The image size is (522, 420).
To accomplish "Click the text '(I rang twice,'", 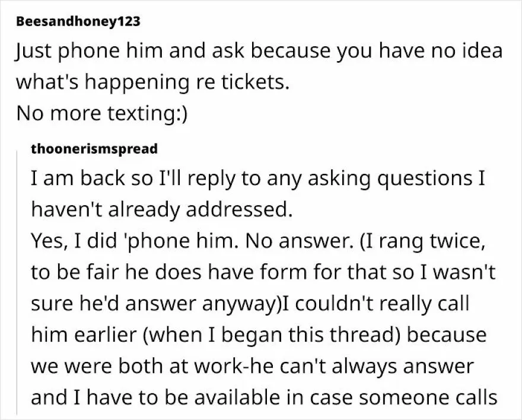I will tap(422, 241).
